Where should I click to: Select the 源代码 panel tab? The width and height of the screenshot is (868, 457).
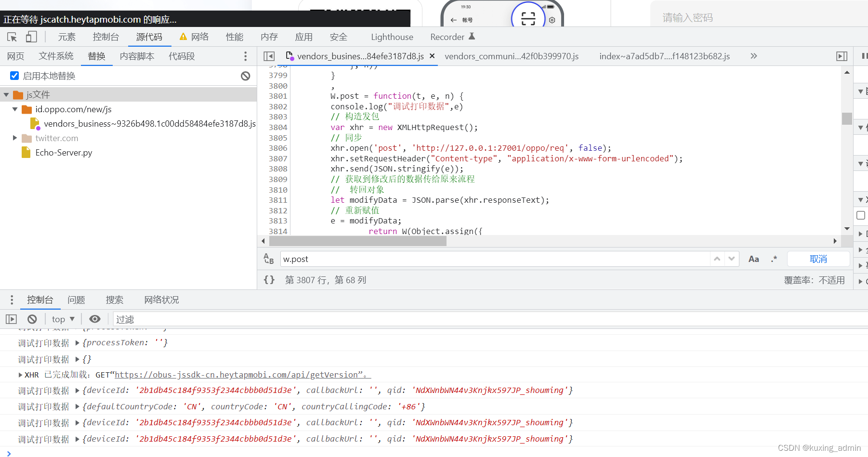pos(149,37)
